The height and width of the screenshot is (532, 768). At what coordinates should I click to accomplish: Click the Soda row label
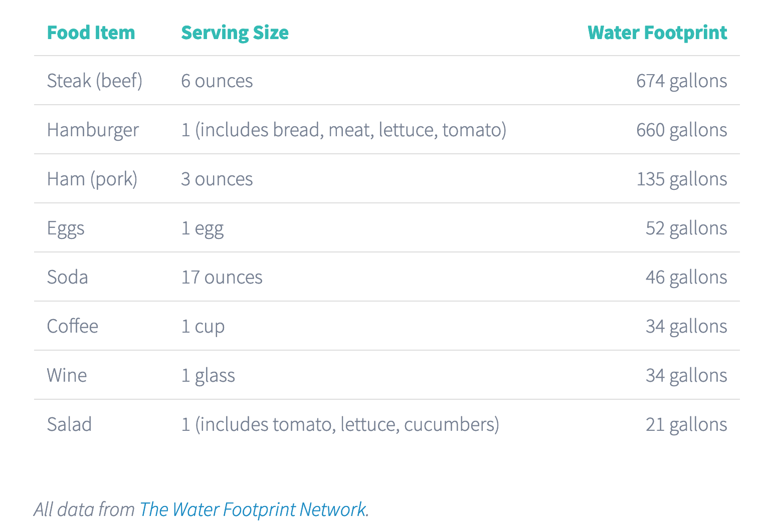(68, 277)
